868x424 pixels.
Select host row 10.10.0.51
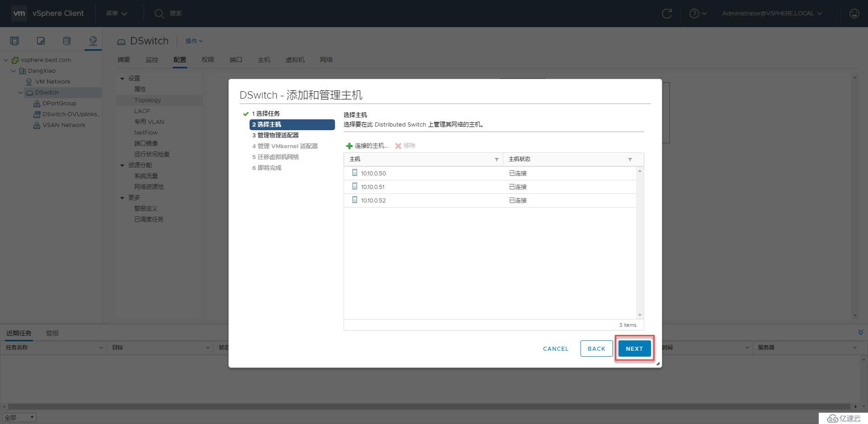click(x=490, y=187)
